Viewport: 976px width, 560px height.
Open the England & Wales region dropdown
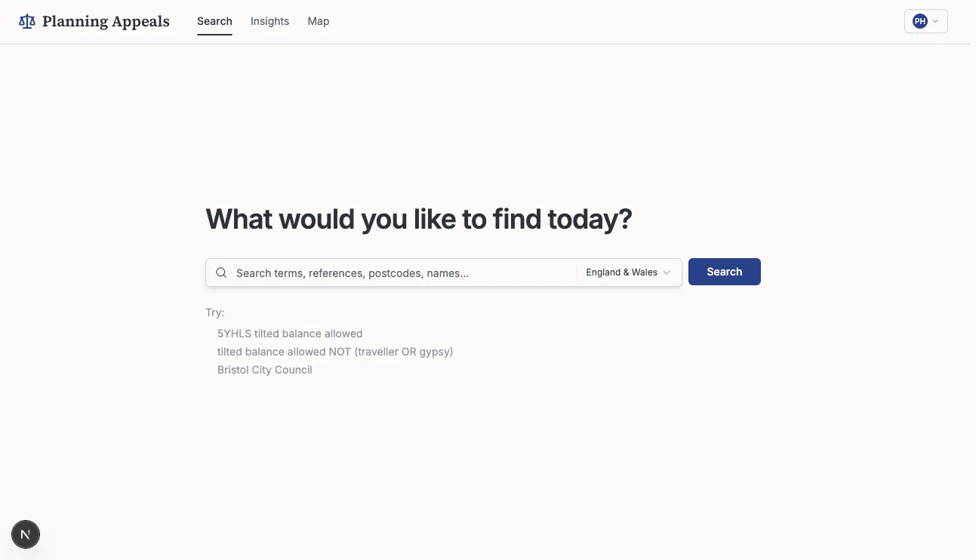(x=627, y=272)
